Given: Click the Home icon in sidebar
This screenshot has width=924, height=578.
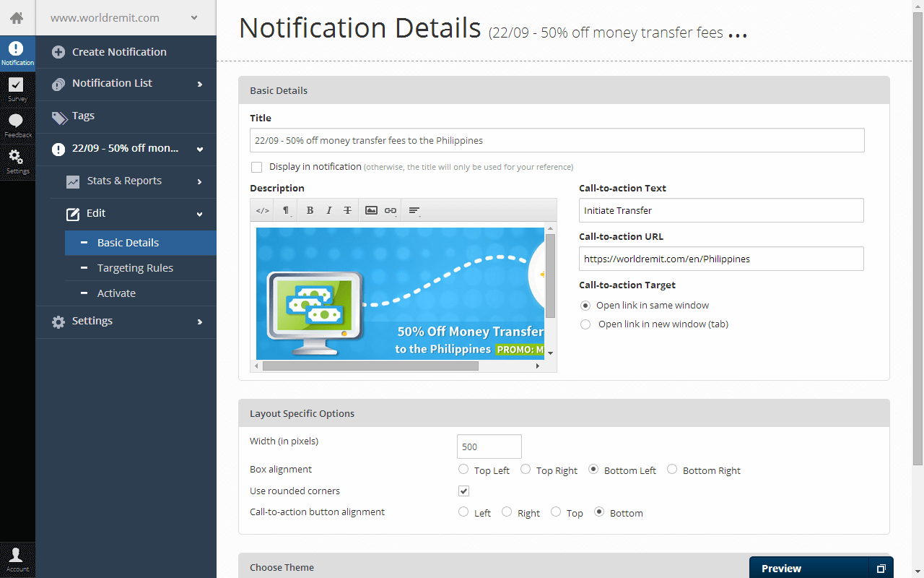Looking at the screenshot, I should coord(17,18).
